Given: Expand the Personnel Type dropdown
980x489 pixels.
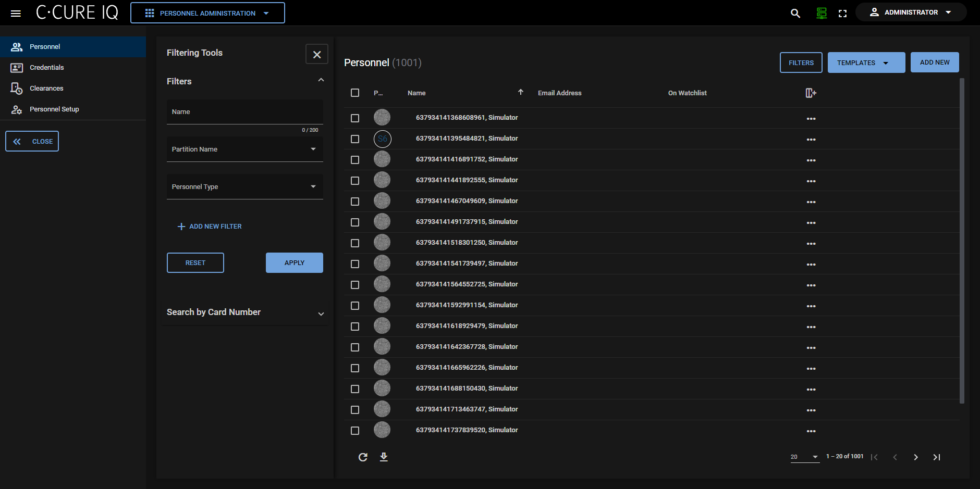Looking at the screenshot, I should [244, 187].
